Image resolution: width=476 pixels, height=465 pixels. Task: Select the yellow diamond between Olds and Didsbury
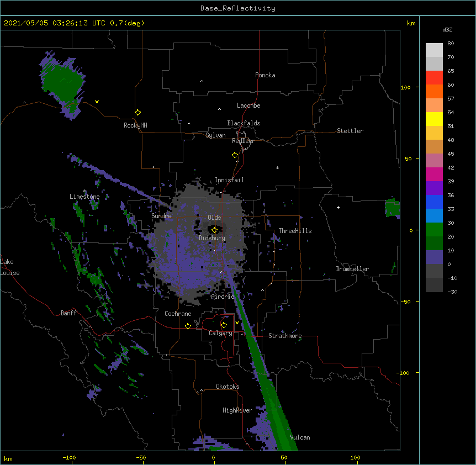[x=214, y=230]
